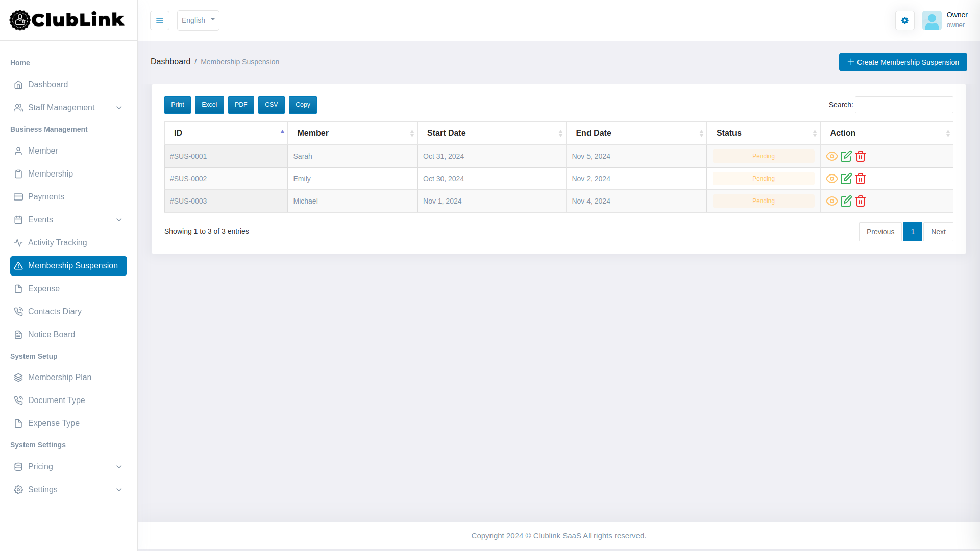
Task: Collapse the Events submenu chevron
Action: pyautogui.click(x=119, y=220)
